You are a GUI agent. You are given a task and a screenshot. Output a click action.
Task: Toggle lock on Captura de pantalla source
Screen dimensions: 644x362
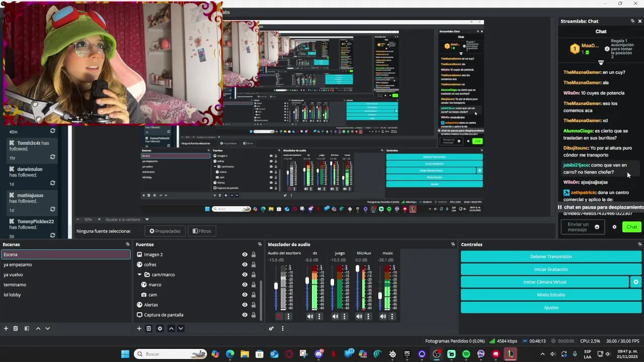tap(254, 315)
